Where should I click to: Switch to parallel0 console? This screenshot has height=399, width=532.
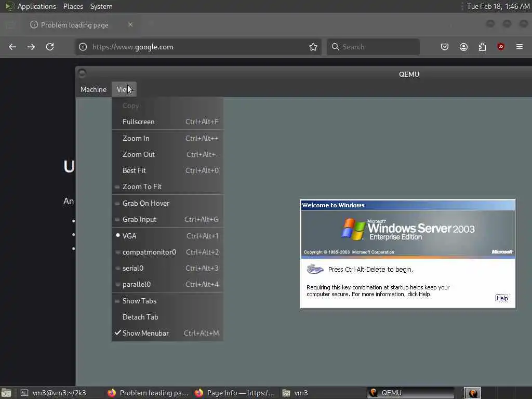click(167, 284)
